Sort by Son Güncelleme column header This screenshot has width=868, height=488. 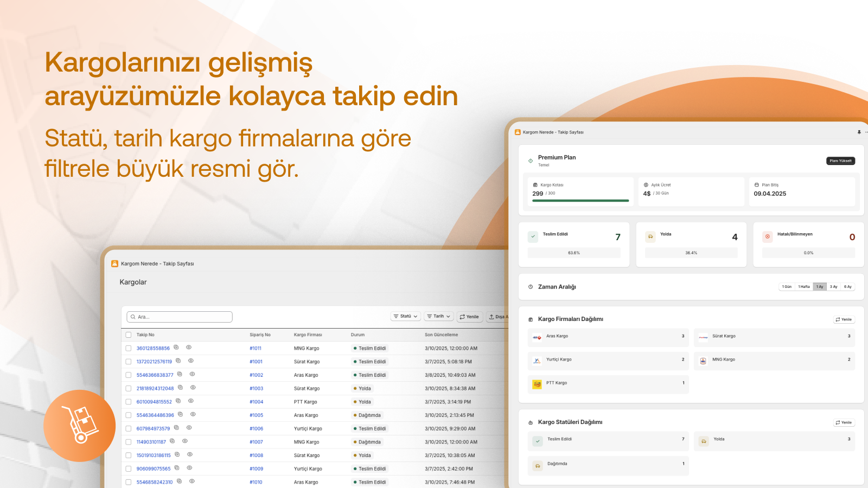[x=441, y=335]
